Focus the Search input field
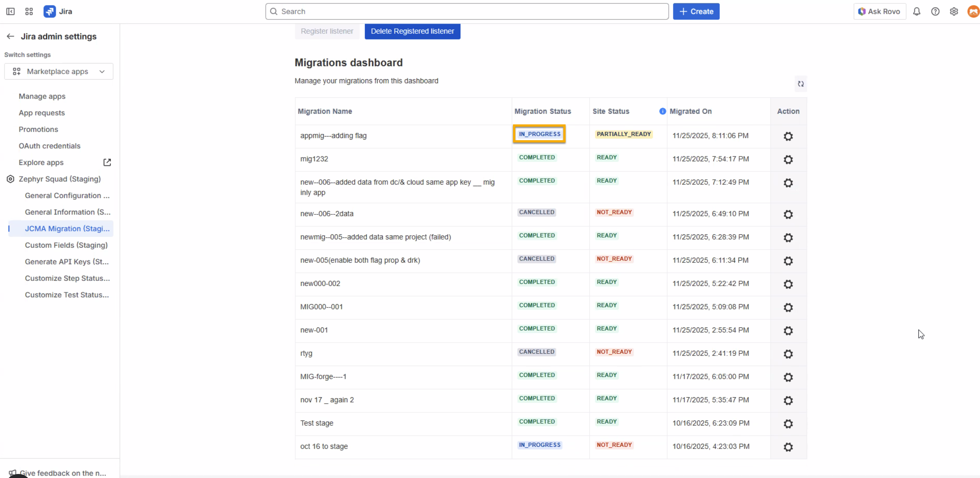This screenshot has width=980, height=478. pos(466,11)
